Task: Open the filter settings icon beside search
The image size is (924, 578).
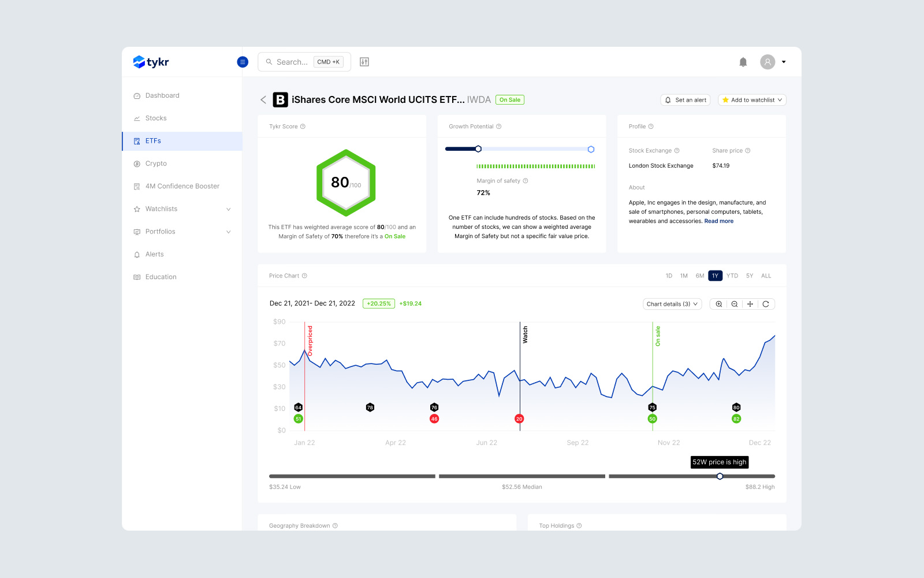Action: [x=364, y=62]
